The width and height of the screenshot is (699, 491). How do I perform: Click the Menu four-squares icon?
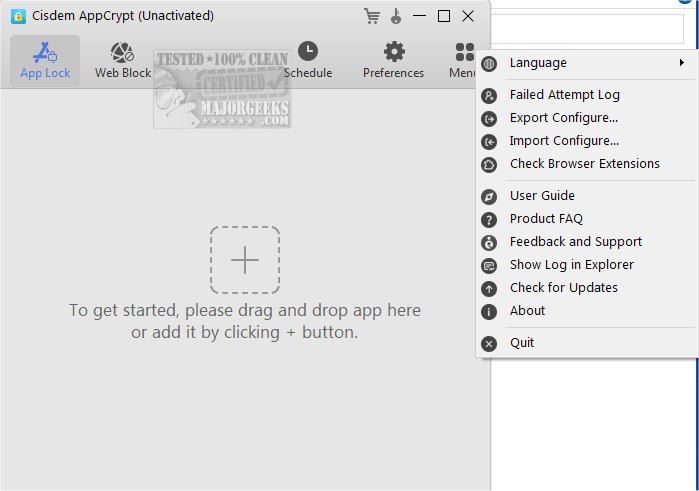tap(465, 52)
